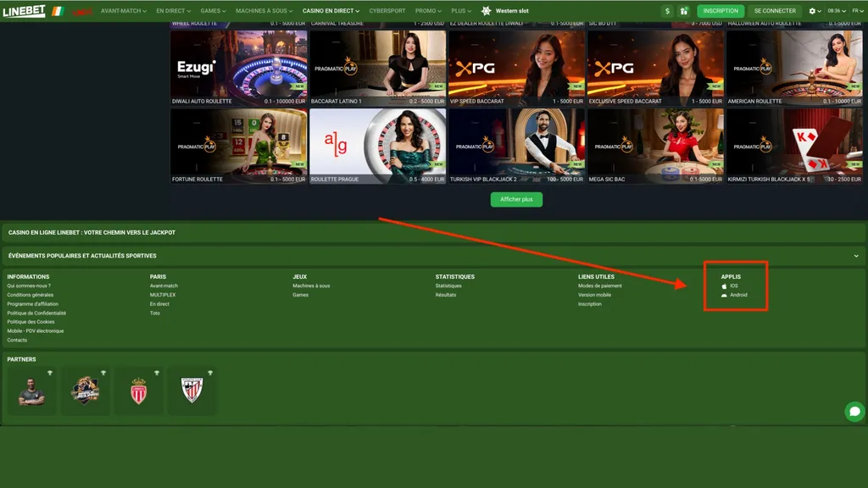
Task: Open the Conditions générales link
Action: pos(31,295)
